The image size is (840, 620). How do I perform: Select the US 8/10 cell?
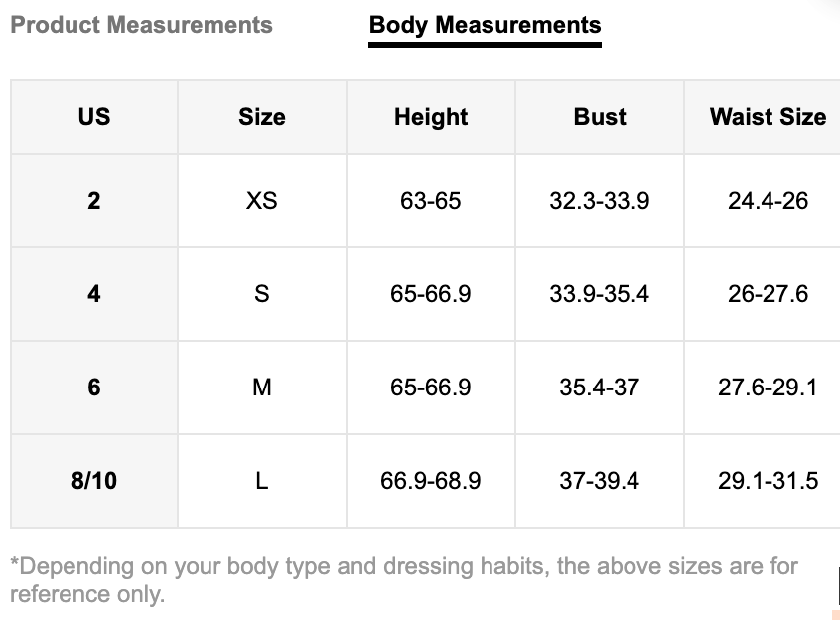coord(94,481)
